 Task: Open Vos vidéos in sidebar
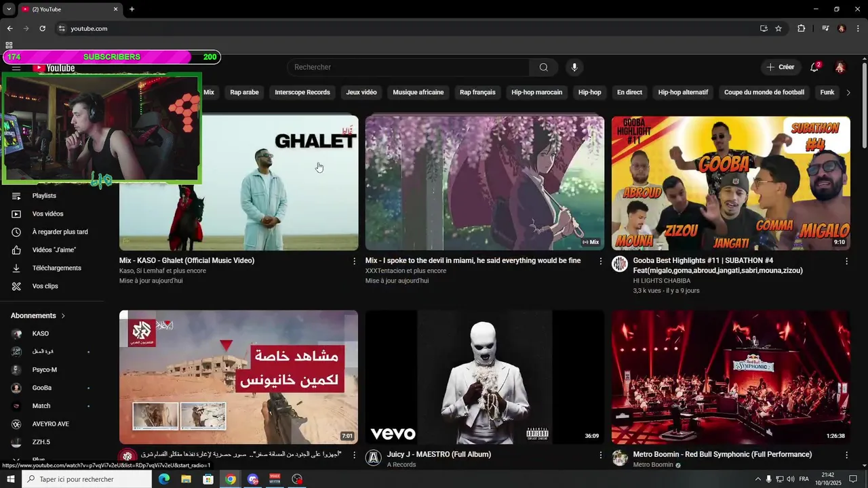(x=54, y=214)
